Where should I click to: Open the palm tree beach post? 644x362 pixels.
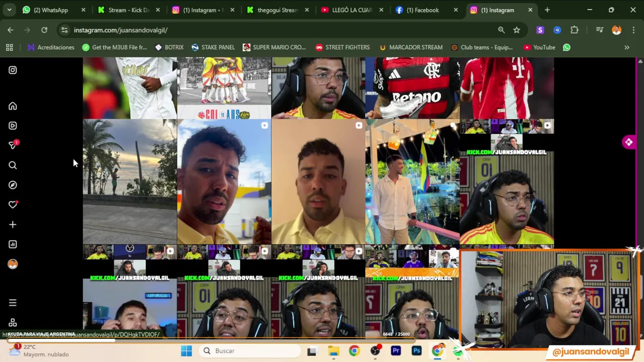(130, 182)
